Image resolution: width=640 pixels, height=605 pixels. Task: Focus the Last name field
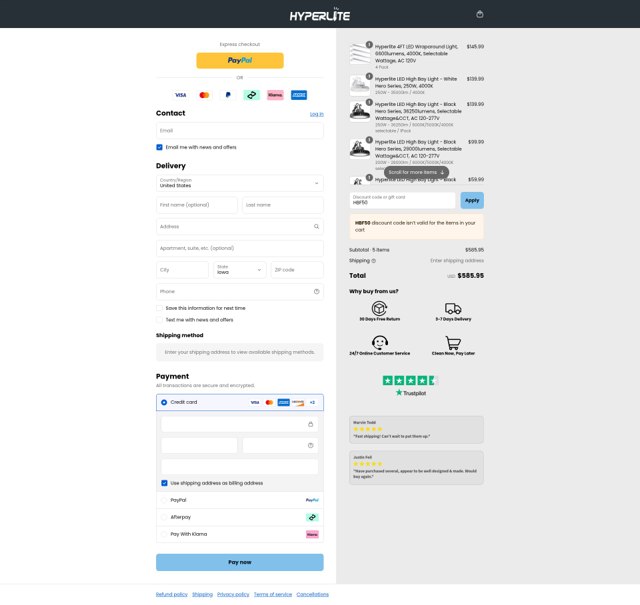(x=283, y=205)
